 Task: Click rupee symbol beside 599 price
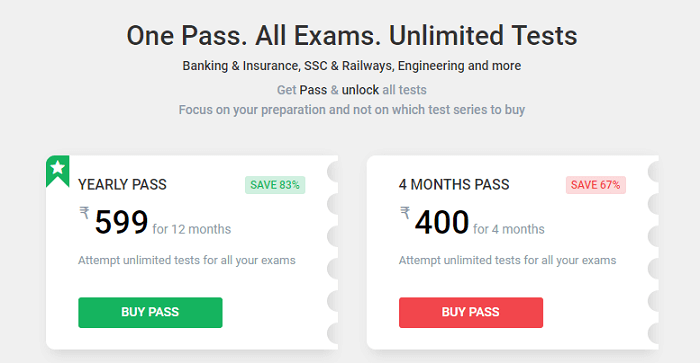tap(84, 213)
